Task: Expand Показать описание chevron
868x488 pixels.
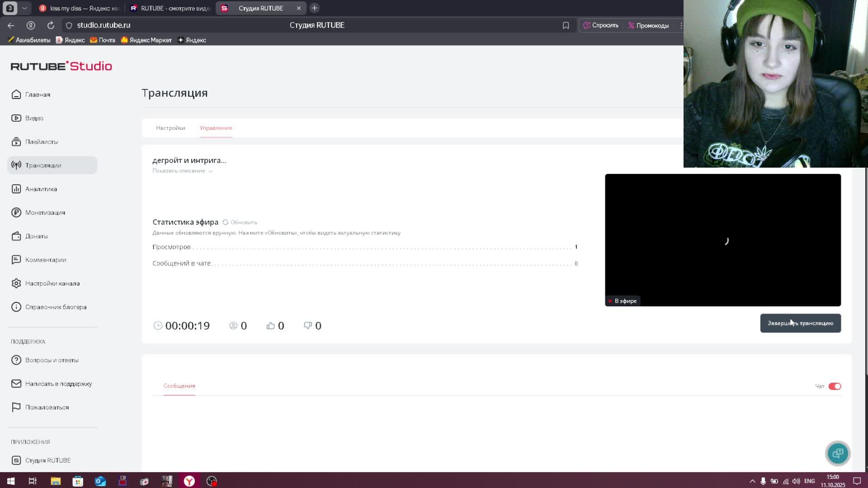Action: 210,171
